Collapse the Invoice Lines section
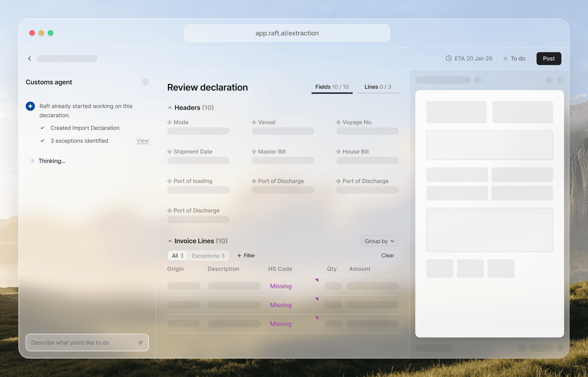The height and width of the screenshot is (377, 588). point(170,241)
